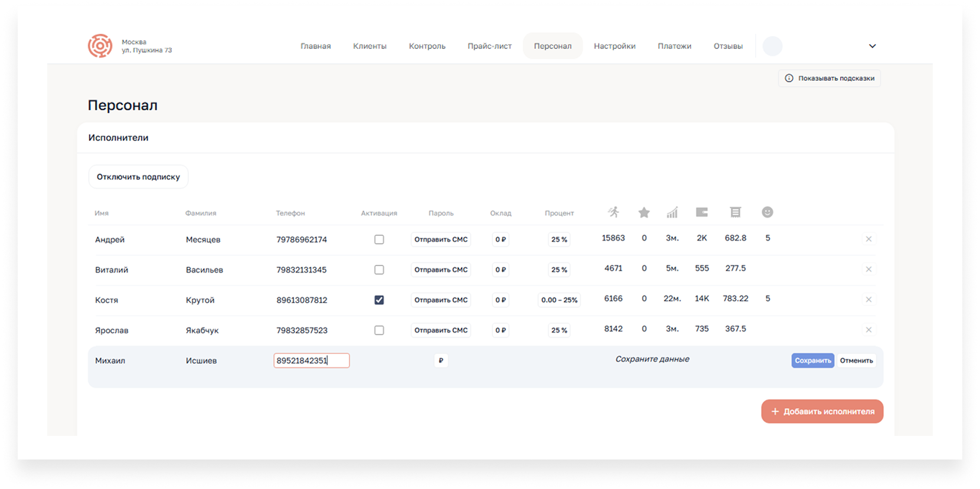The image size is (980, 489).
Task: Enable activation for Андрей Месяцев
Action: click(x=379, y=239)
